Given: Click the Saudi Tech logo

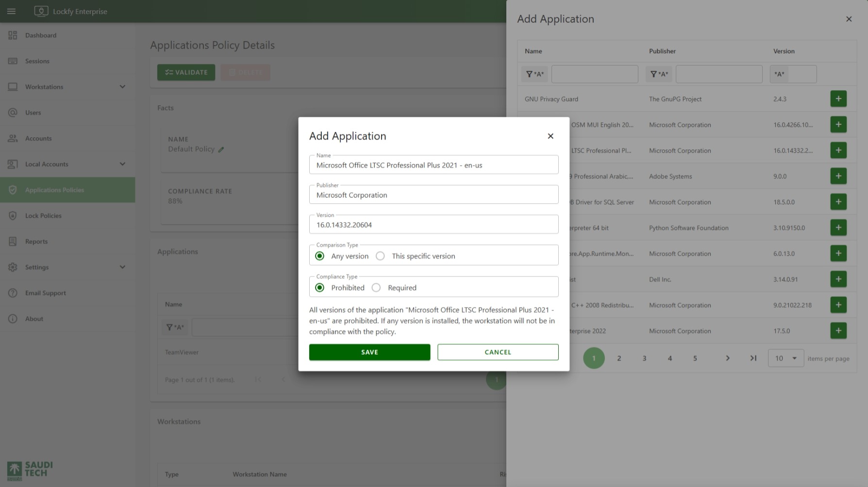Looking at the screenshot, I should click(30, 471).
